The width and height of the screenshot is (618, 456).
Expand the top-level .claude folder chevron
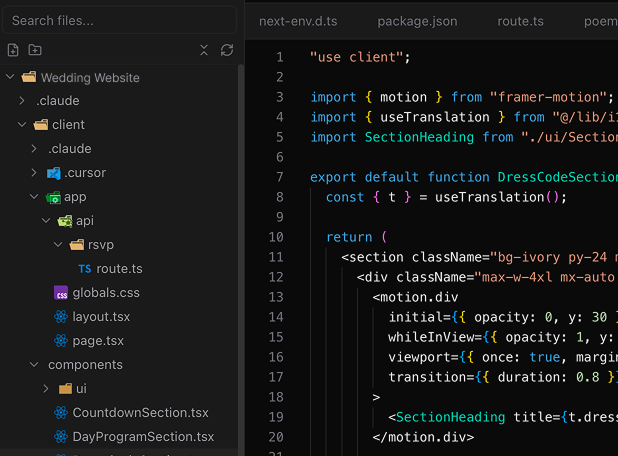coord(22,101)
